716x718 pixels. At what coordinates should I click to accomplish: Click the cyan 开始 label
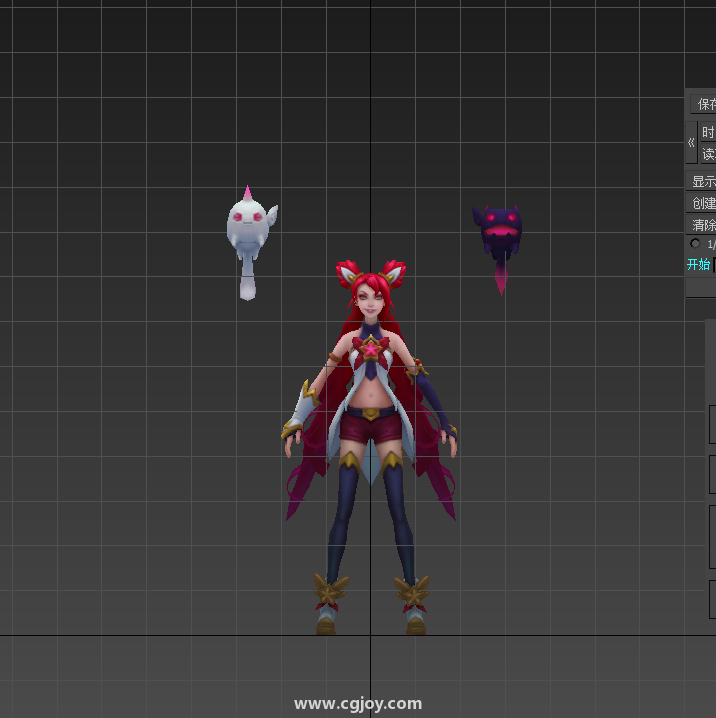[698, 264]
